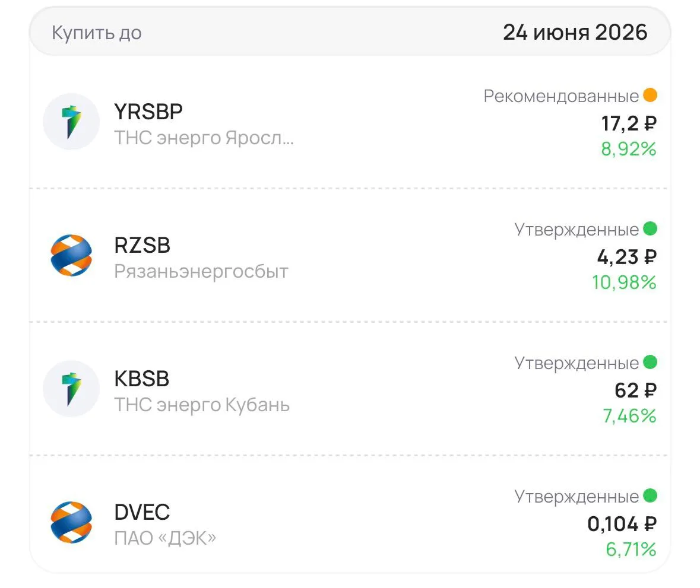700x588 pixels.
Task: Select the DVEC ticker title
Action: click(x=142, y=512)
